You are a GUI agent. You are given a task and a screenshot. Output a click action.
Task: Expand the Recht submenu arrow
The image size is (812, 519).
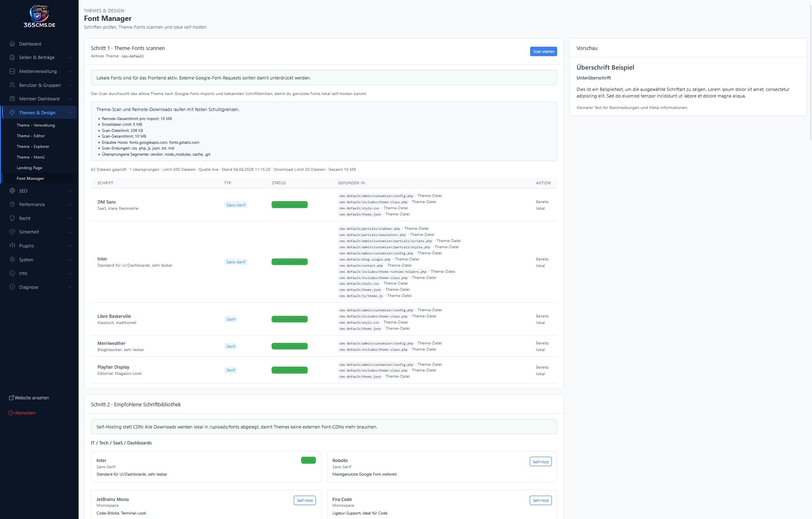pyautogui.click(x=70, y=218)
